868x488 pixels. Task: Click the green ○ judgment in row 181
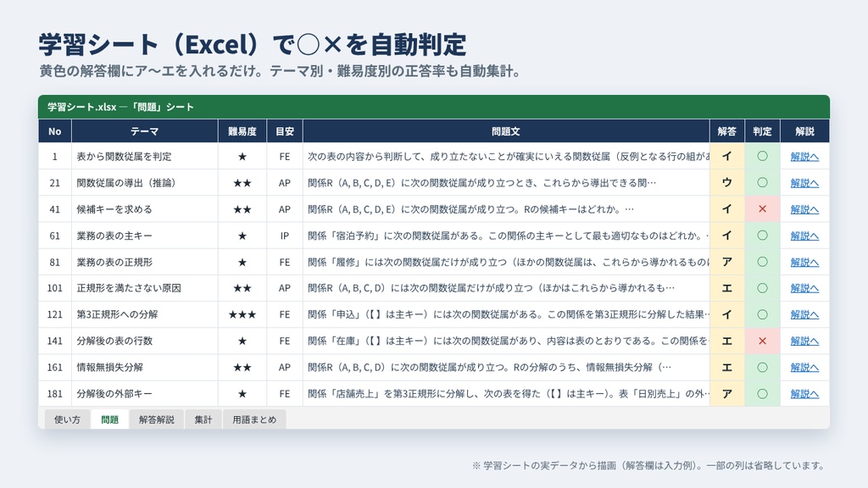coord(762,394)
